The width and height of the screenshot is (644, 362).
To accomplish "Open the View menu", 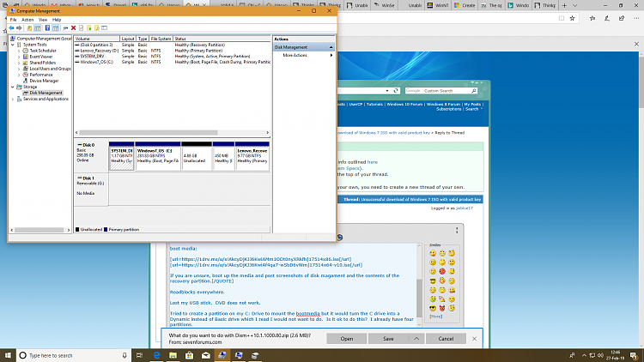I will click(43, 20).
